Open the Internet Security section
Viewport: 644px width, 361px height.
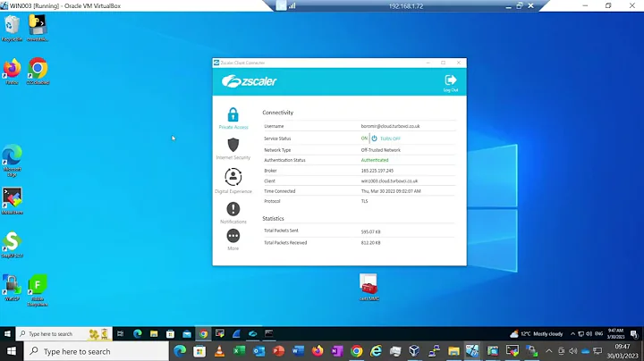pos(233,148)
